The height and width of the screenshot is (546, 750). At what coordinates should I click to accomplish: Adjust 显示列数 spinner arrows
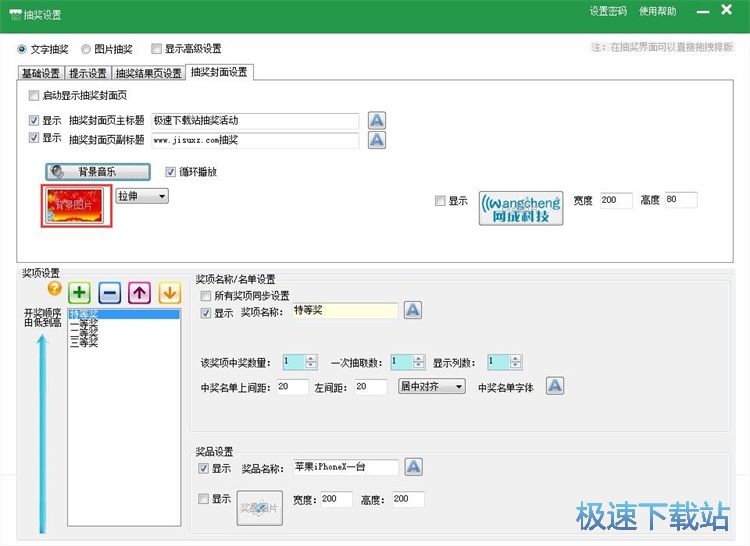coord(516,362)
